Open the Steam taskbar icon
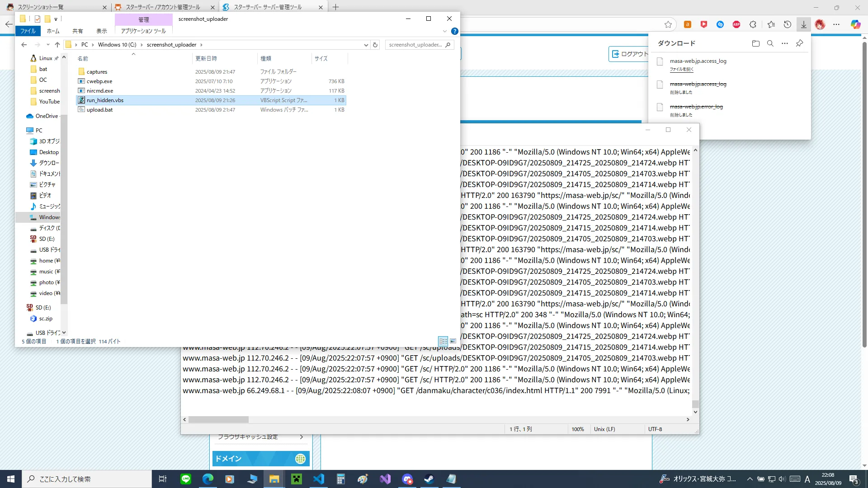868x488 pixels. (429, 479)
